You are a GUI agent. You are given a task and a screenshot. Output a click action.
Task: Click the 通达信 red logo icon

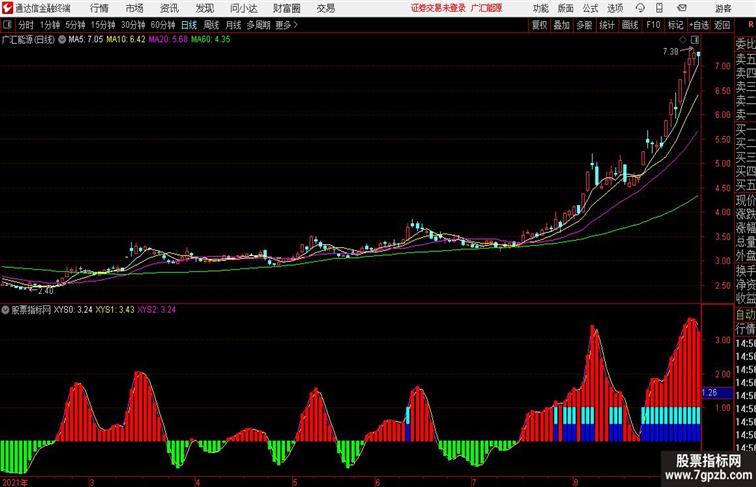(x=7, y=8)
